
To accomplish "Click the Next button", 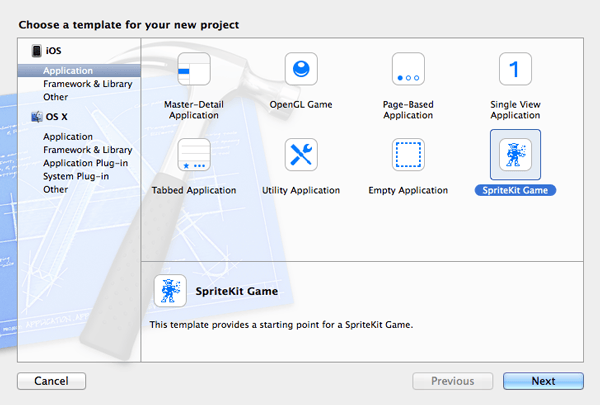I will 543,381.
